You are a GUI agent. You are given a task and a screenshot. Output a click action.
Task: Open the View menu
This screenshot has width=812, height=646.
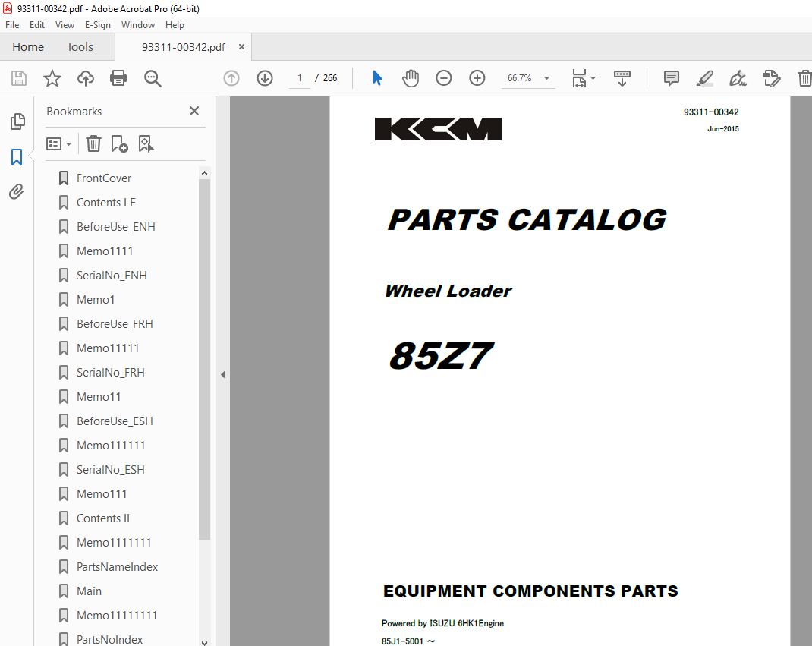pyautogui.click(x=65, y=25)
